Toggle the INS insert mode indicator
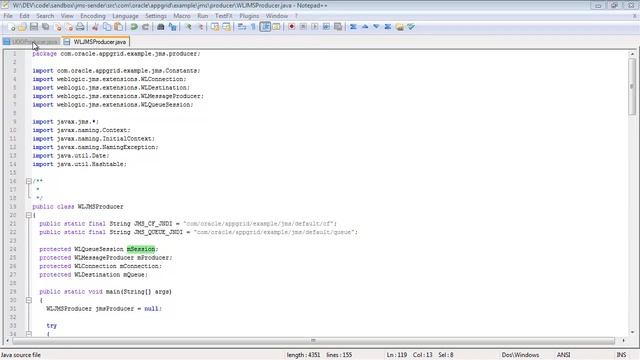The width and height of the screenshot is (640, 360). point(621,355)
